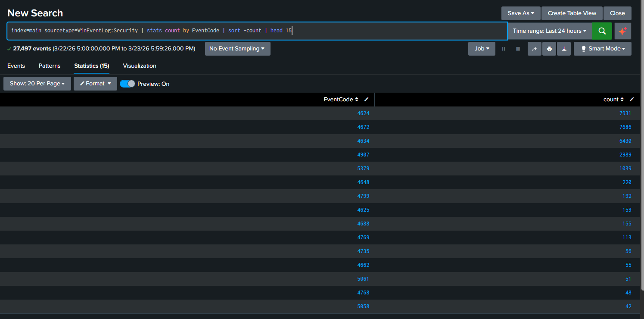Open the Splunk AI assistant sparkle icon
644x319 pixels.
(x=622, y=31)
